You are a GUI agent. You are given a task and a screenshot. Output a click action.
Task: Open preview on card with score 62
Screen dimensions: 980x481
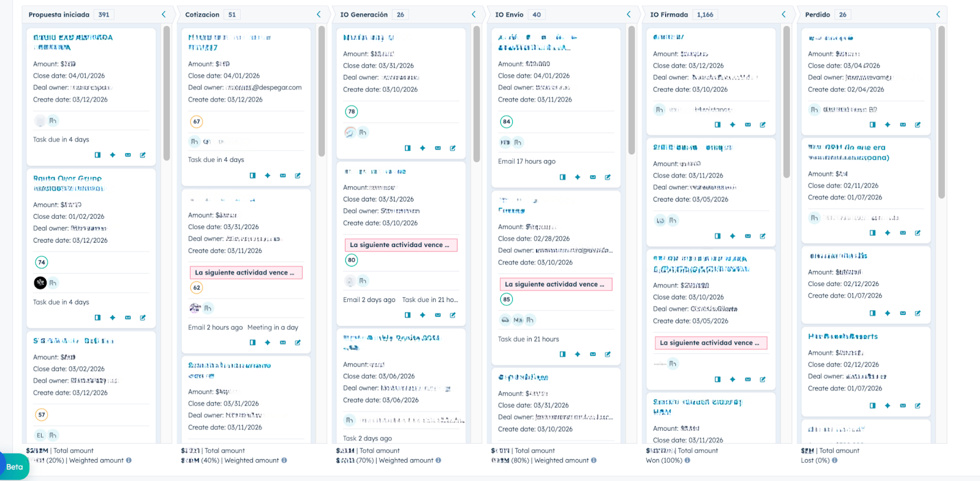(252, 343)
